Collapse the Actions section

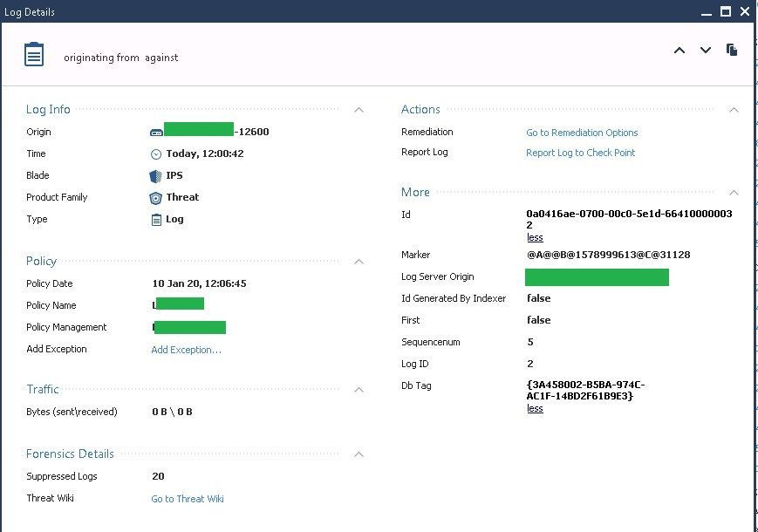coord(733,110)
